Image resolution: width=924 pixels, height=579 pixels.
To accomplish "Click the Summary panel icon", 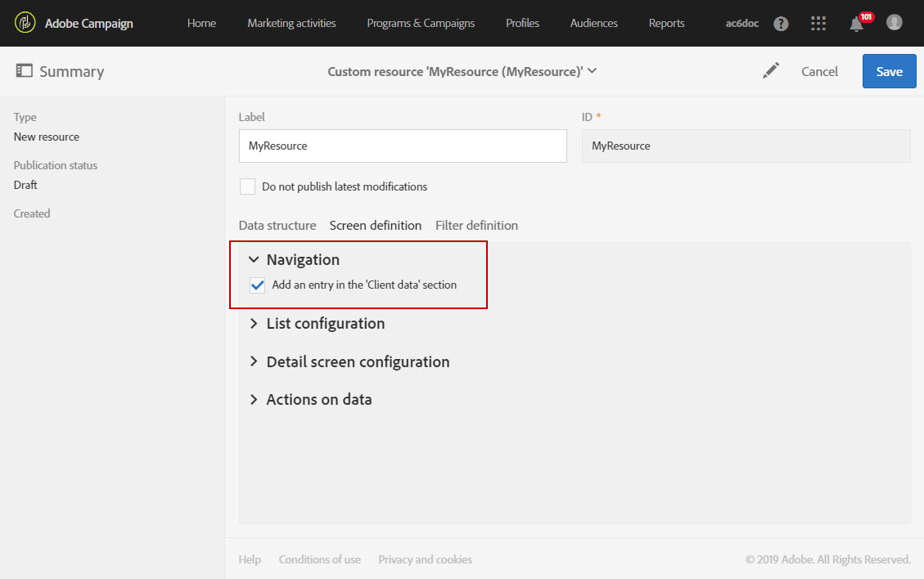I will click(24, 71).
